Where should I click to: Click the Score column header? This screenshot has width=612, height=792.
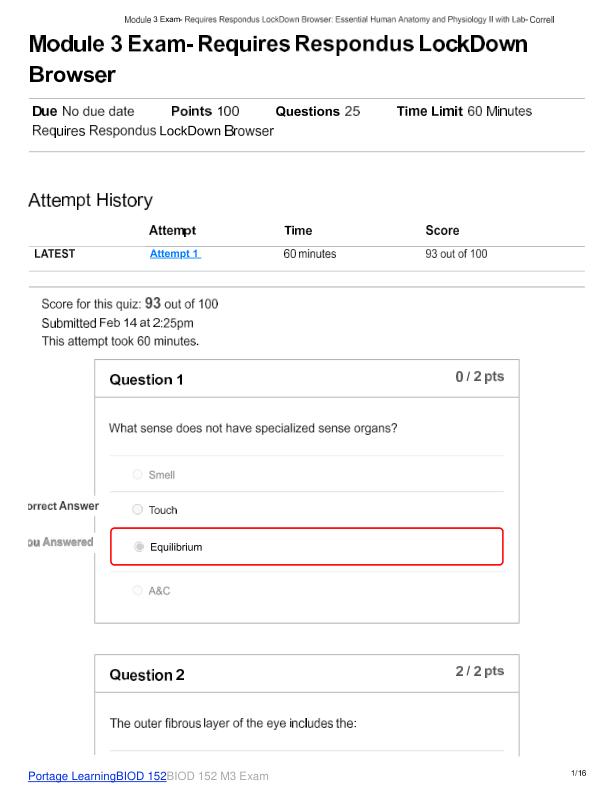coord(442,230)
